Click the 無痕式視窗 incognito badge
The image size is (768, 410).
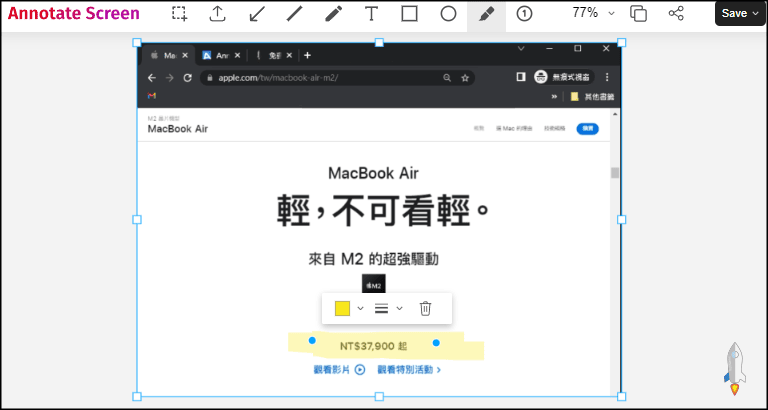click(x=563, y=77)
